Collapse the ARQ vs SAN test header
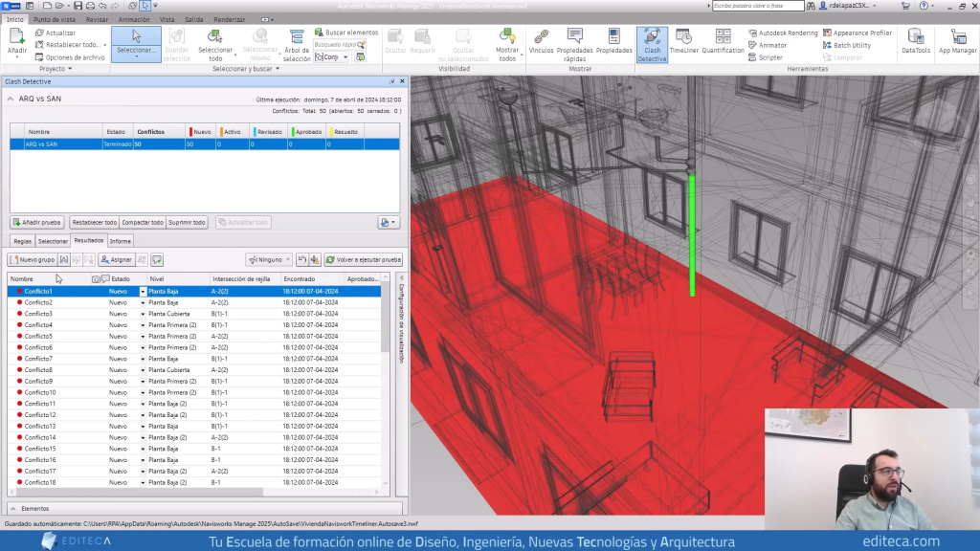 coord(11,99)
